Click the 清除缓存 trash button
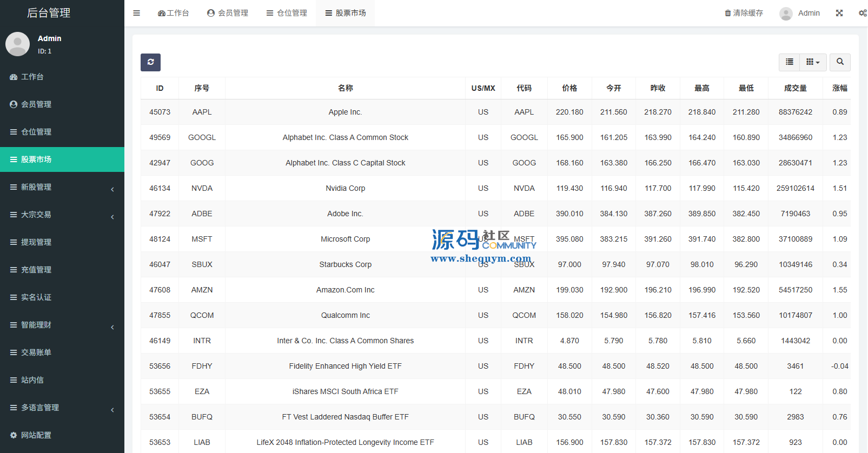This screenshot has width=868, height=453. (x=744, y=13)
